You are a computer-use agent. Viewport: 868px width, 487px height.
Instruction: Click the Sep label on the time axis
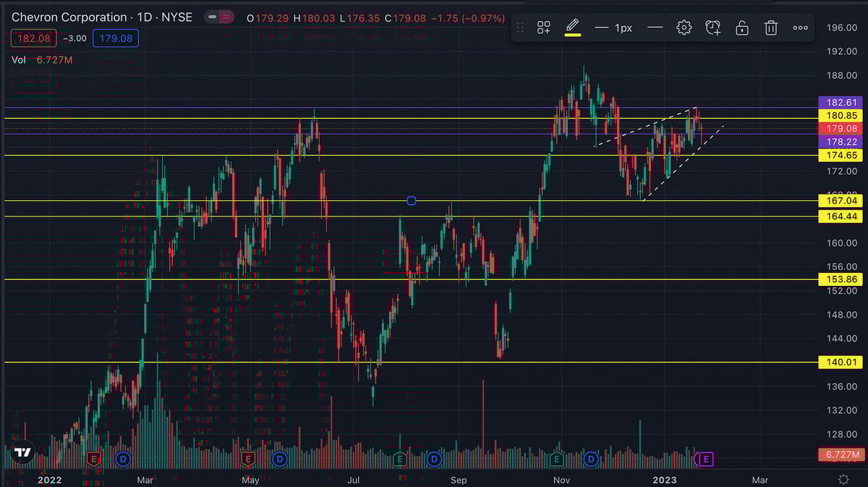pos(459,479)
